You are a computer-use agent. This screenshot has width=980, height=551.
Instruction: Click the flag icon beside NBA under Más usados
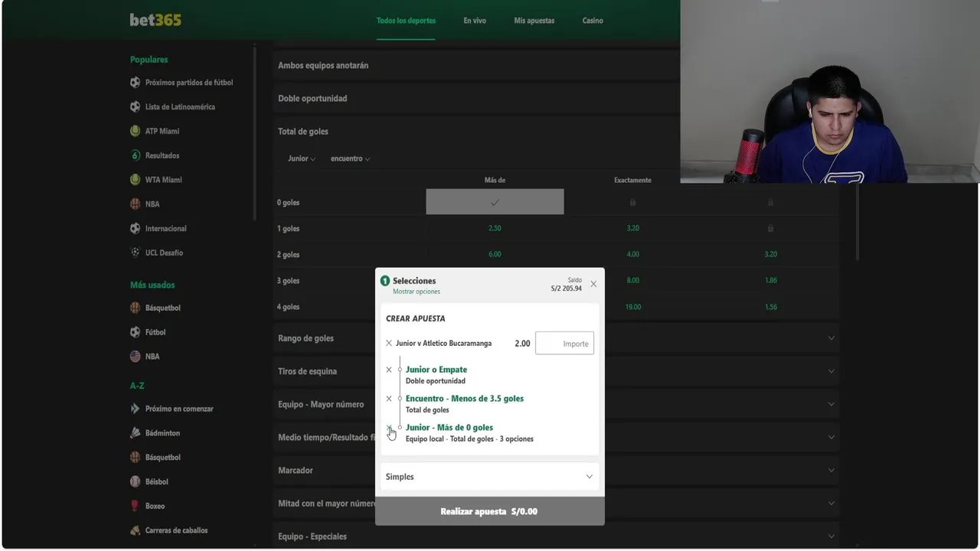[x=136, y=357]
